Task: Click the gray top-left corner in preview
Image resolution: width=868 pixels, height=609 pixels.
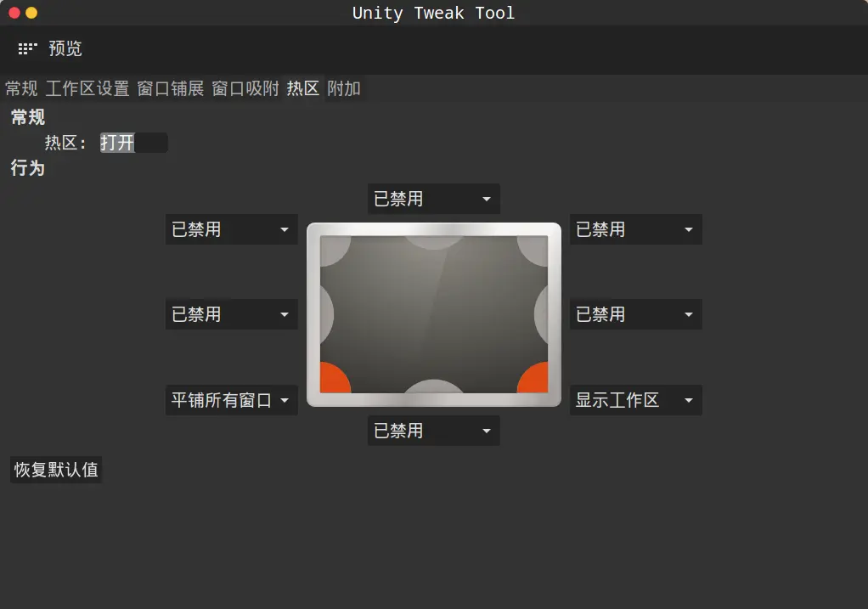Action: pyautogui.click(x=333, y=249)
